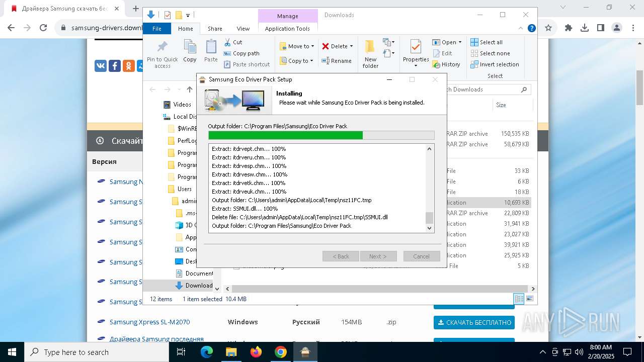Open Microsoft Edge from taskbar
This screenshot has height=362, width=644.
pyautogui.click(x=207, y=352)
